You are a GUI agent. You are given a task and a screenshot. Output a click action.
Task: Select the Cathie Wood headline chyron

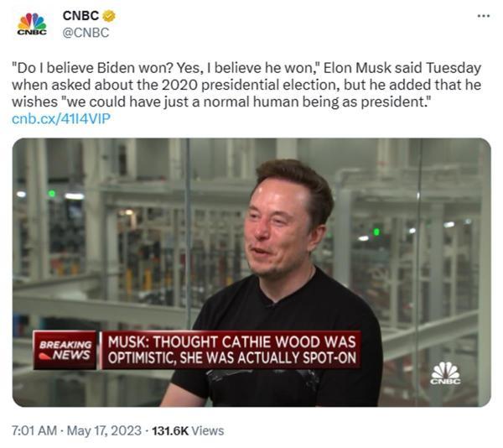coord(231,350)
